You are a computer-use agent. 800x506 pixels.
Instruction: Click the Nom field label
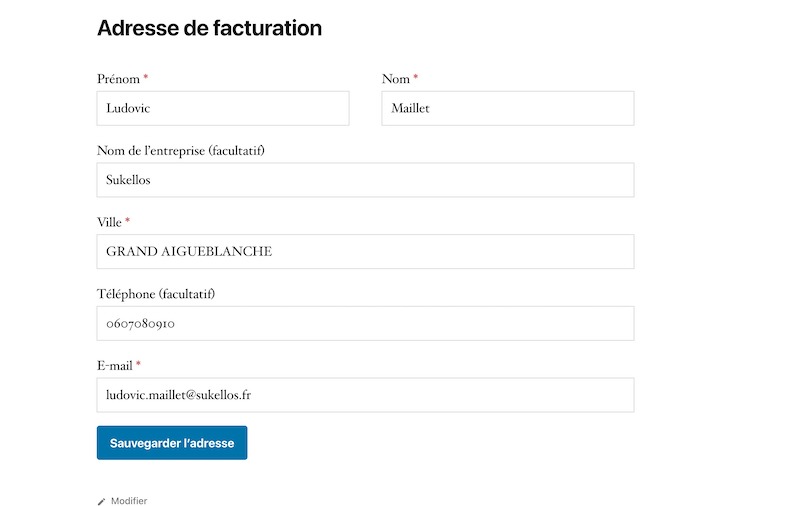(396, 79)
